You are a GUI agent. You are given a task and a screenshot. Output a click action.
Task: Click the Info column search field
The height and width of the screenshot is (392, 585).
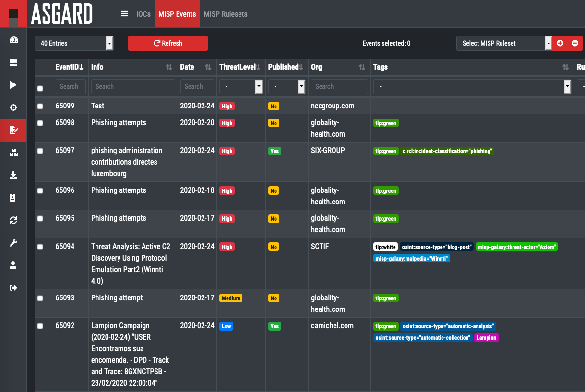click(133, 87)
